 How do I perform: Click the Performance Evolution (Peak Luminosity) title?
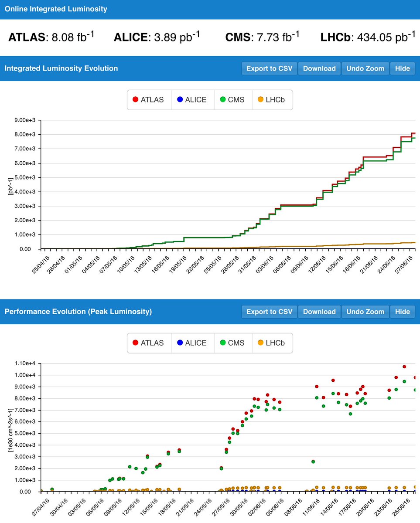click(x=78, y=312)
